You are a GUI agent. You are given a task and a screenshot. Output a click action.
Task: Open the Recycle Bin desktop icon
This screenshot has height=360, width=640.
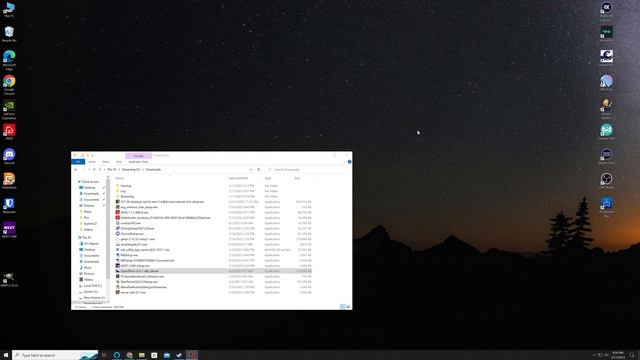9,33
